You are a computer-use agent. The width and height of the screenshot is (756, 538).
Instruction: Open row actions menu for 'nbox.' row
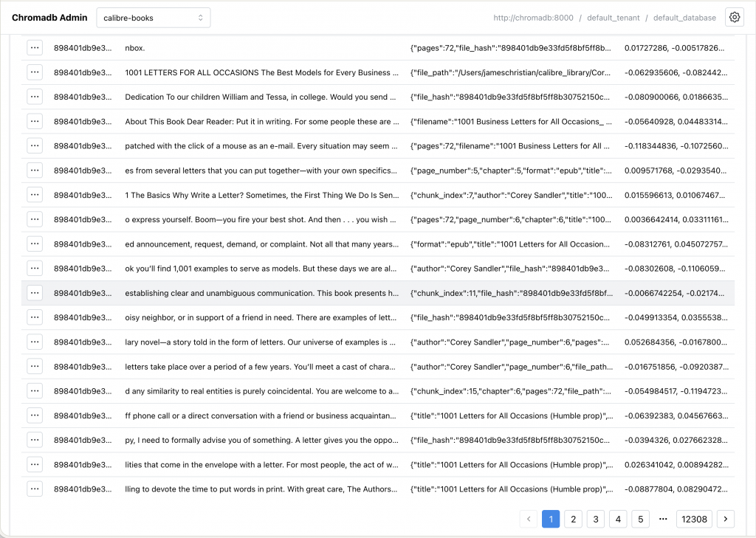(35, 48)
